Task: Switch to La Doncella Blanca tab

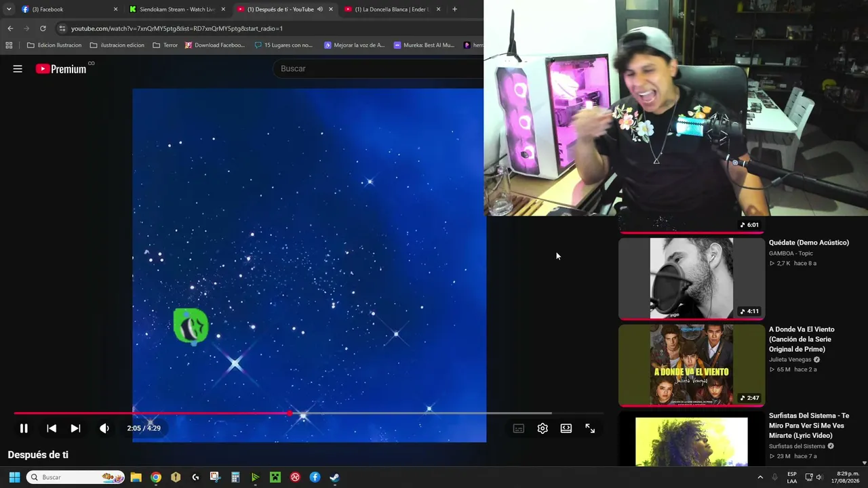Action: [x=392, y=9]
